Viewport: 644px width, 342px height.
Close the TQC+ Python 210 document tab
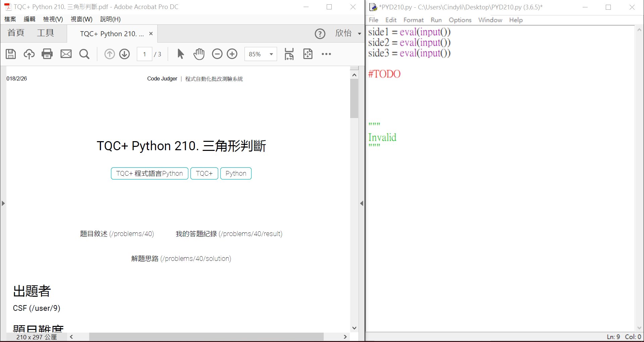(151, 34)
